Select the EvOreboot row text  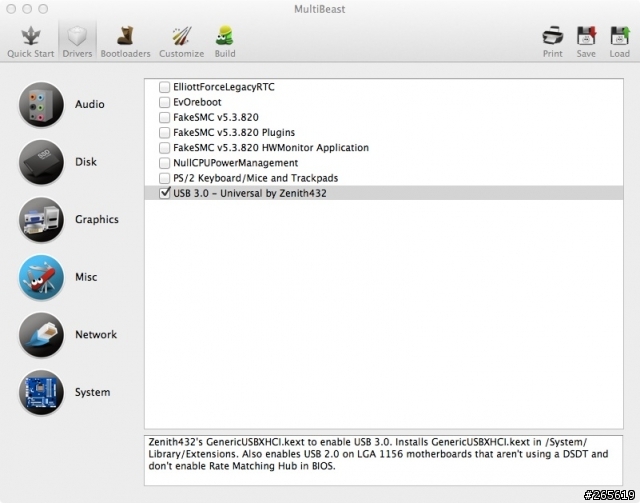[197, 102]
